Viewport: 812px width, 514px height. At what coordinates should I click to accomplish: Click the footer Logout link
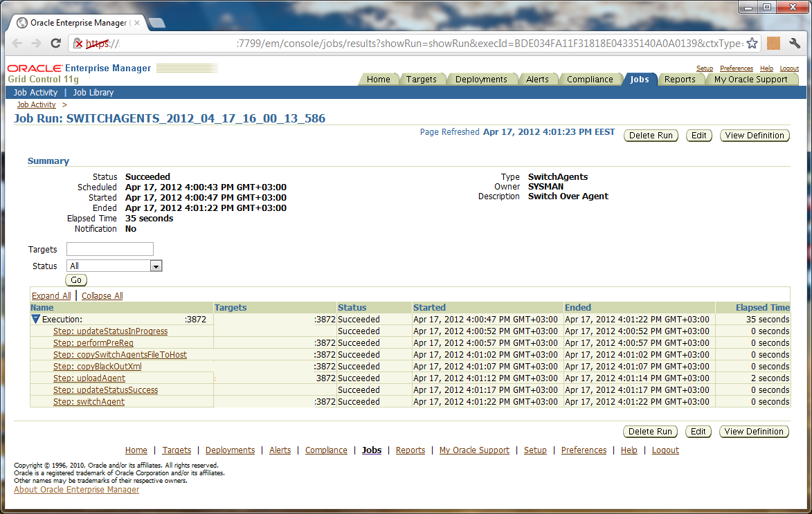coord(665,450)
